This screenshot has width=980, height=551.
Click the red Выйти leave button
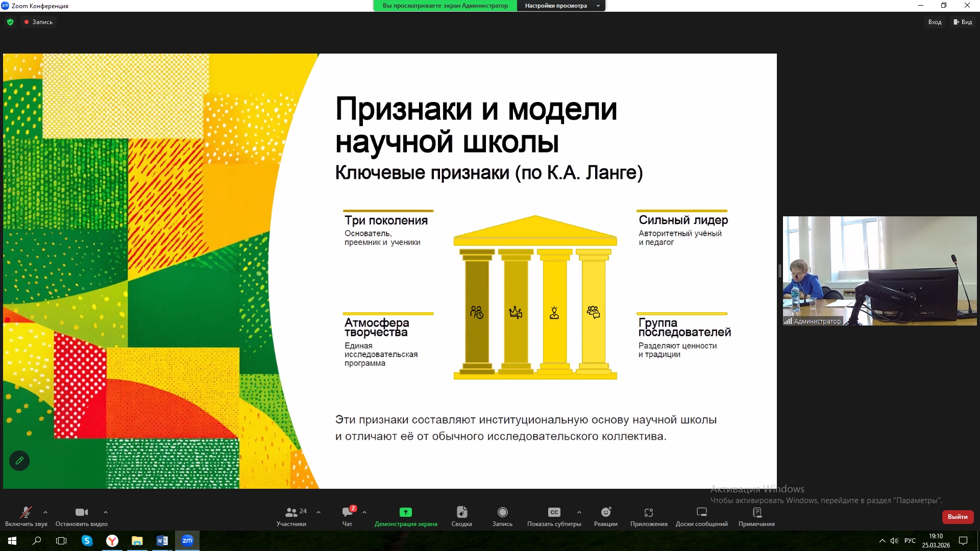(x=958, y=517)
